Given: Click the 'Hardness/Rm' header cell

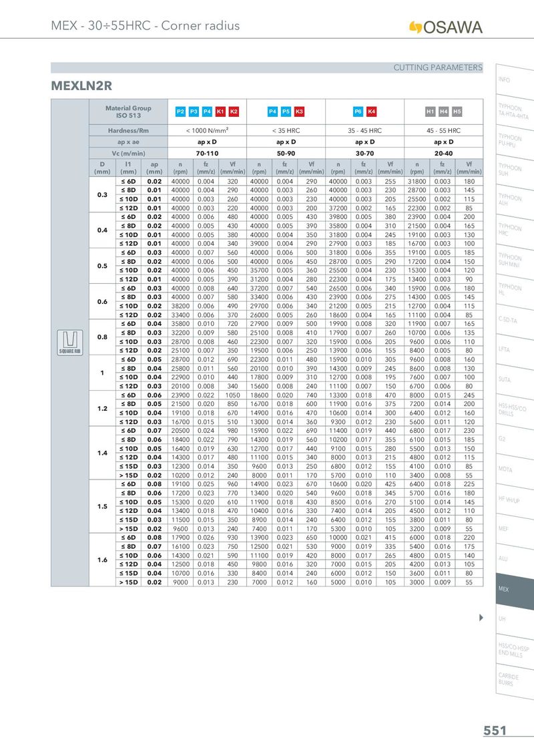Looking at the screenshot, I should [x=128, y=131].
